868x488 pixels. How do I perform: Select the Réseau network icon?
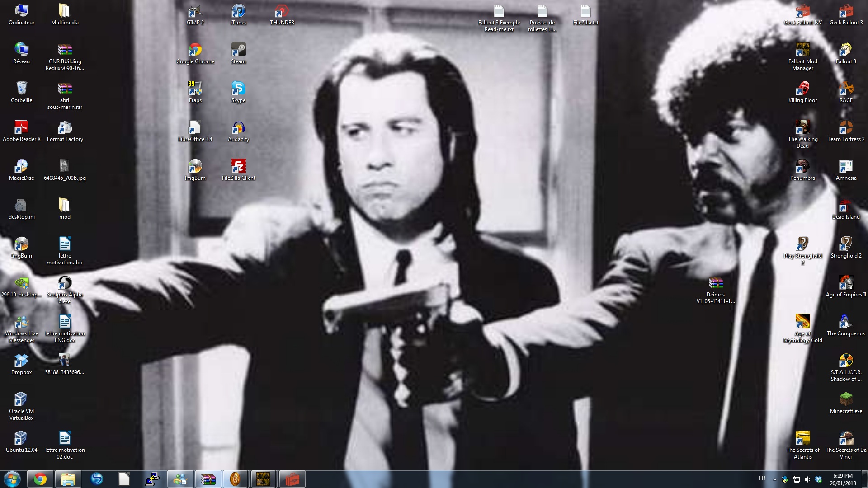point(21,53)
